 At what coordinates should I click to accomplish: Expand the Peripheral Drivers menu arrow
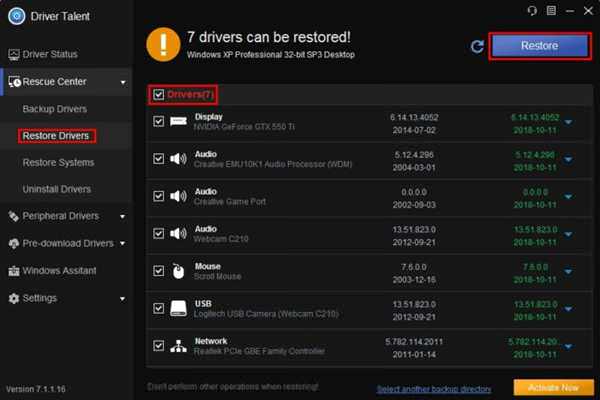pyautogui.click(x=122, y=217)
